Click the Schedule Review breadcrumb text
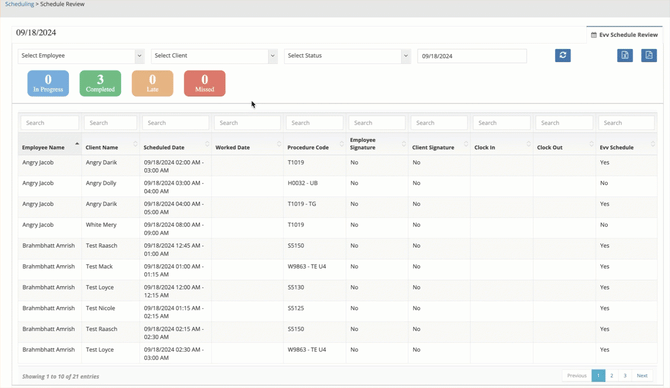 pyautogui.click(x=62, y=4)
